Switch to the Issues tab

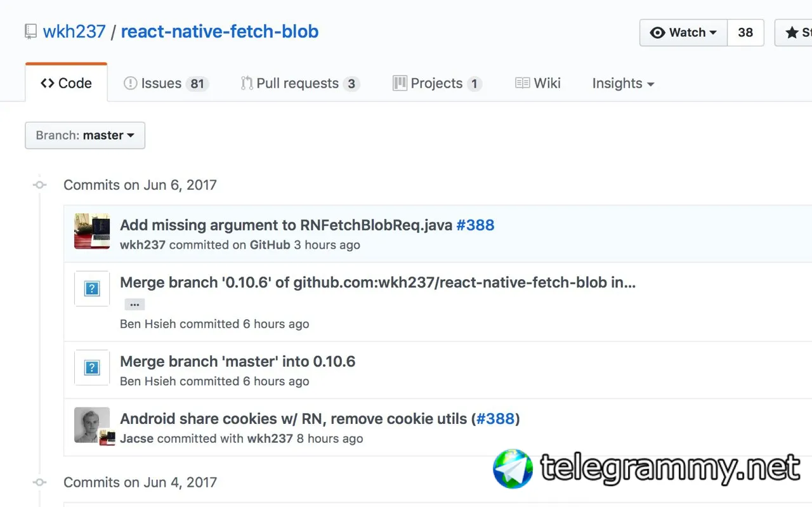point(166,83)
